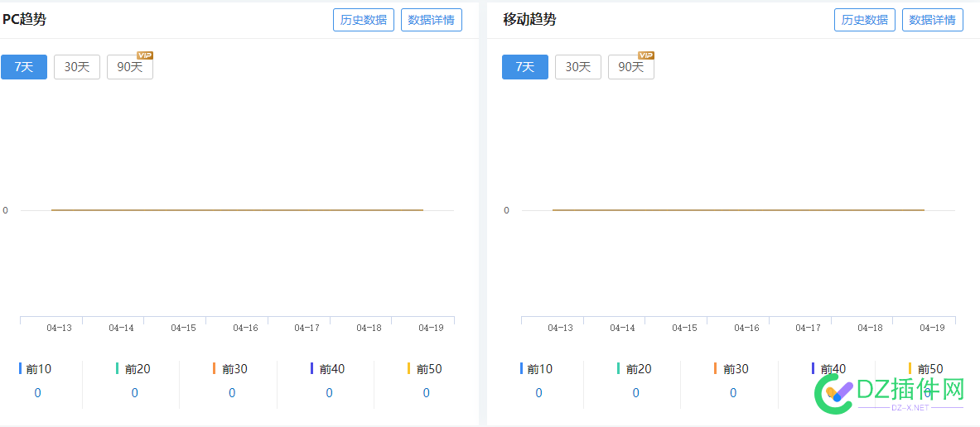Viewport: 980px width, 427px height.
Task: Click the 04-13 date label in 移动趋势
Action: pos(560,328)
